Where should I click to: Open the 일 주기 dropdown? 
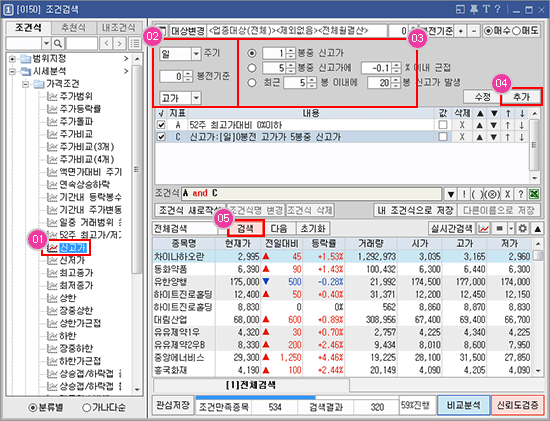click(196, 54)
